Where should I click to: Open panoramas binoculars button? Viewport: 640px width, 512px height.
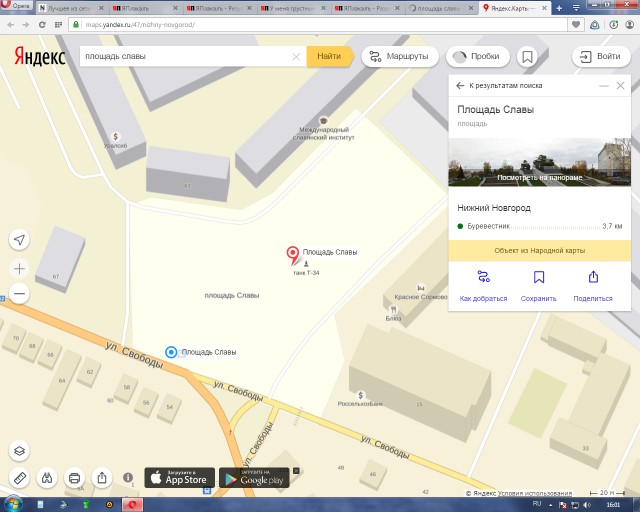point(47,478)
